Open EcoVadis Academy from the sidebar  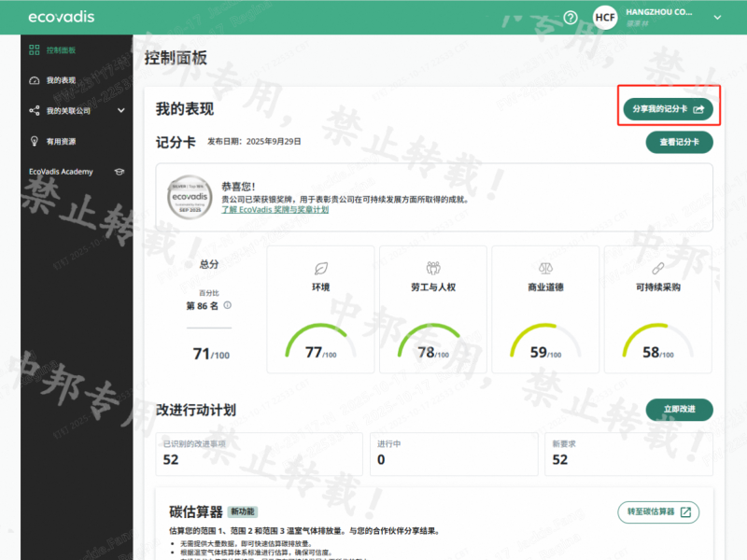pos(77,172)
